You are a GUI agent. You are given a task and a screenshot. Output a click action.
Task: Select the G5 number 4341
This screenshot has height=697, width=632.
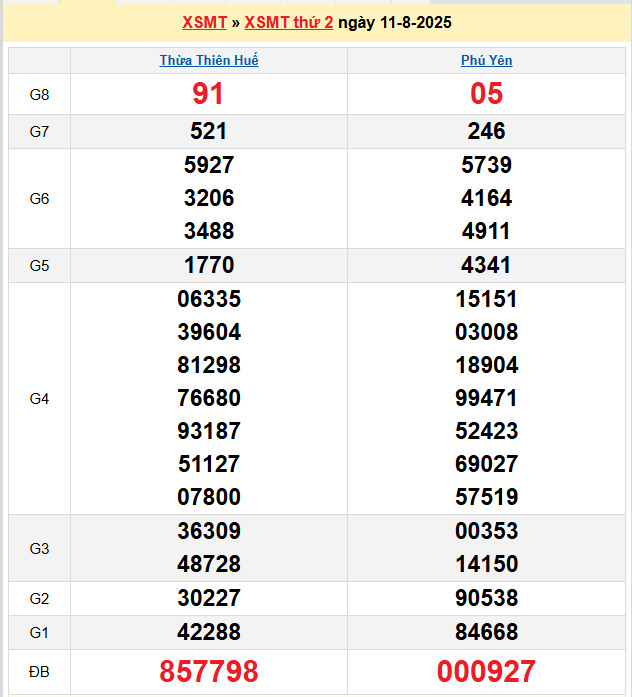tap(486, 265)
